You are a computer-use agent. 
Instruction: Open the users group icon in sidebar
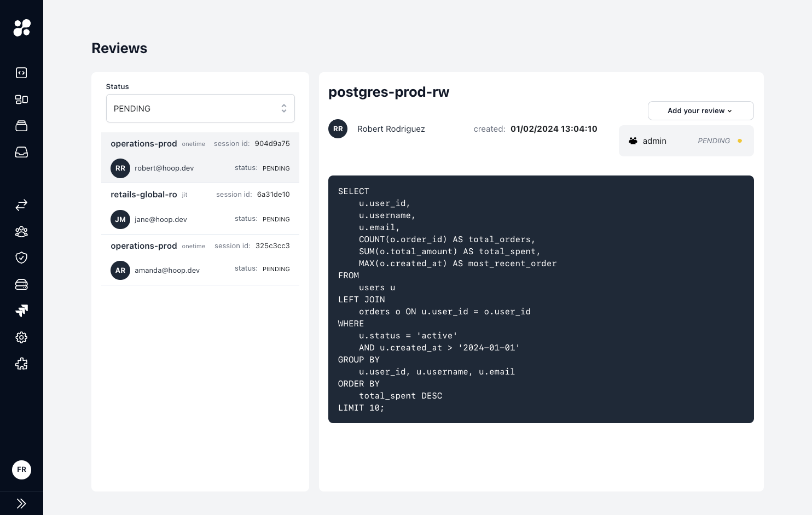21,232
